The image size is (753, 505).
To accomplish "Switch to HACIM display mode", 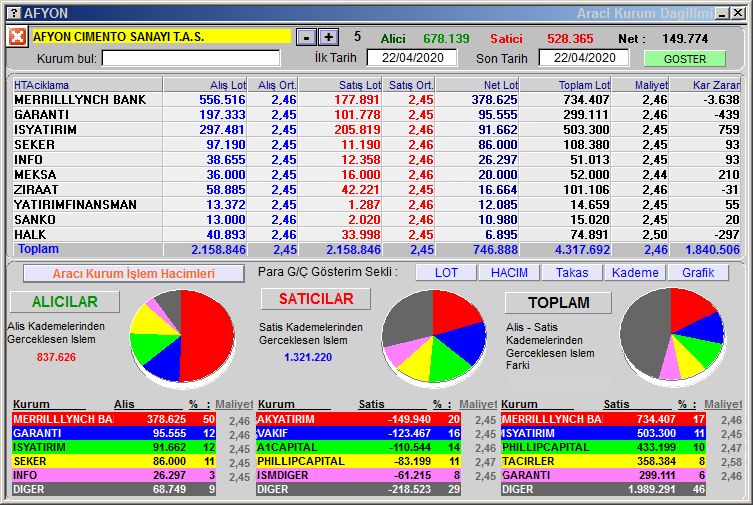I will click(509, 273).
